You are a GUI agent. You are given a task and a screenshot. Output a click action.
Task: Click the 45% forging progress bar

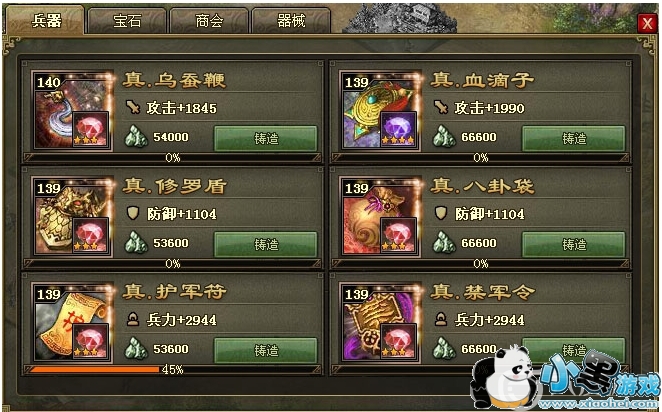172,370
